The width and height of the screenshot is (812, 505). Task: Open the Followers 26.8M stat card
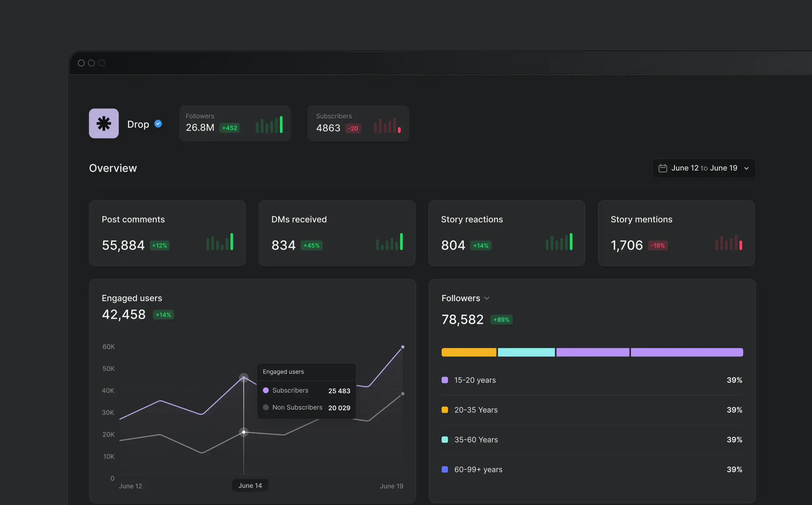[x=235, y=123]
